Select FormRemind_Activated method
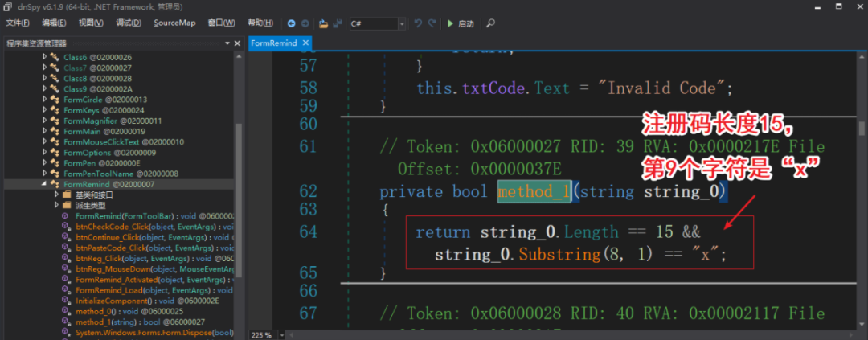The image size is (868, 340). coord(154,279)
